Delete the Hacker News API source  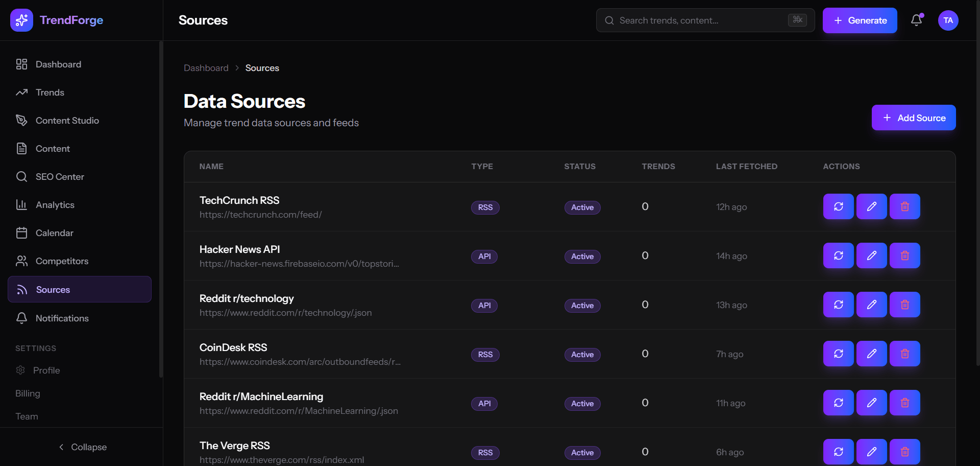point(905,255)
